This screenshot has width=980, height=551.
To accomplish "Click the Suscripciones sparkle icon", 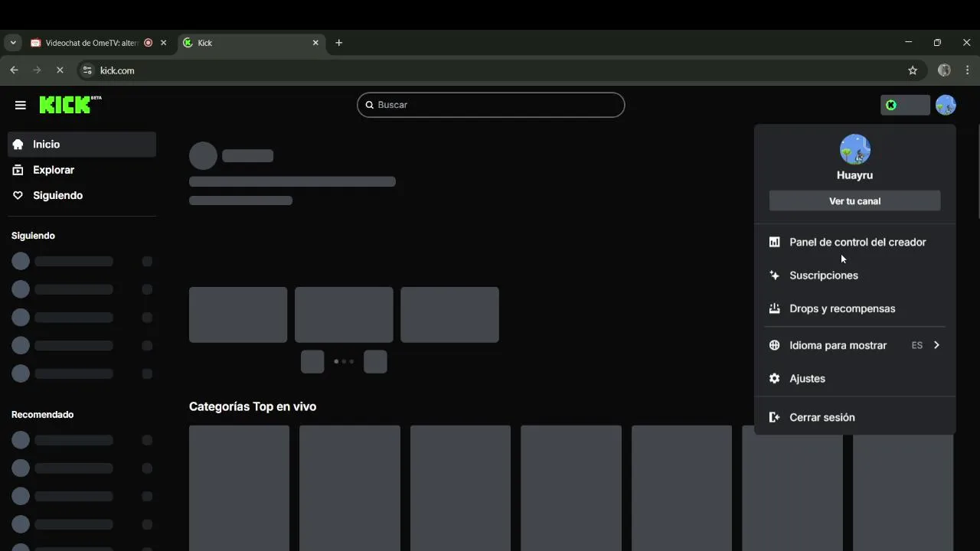I will click(x=774, y=275).
